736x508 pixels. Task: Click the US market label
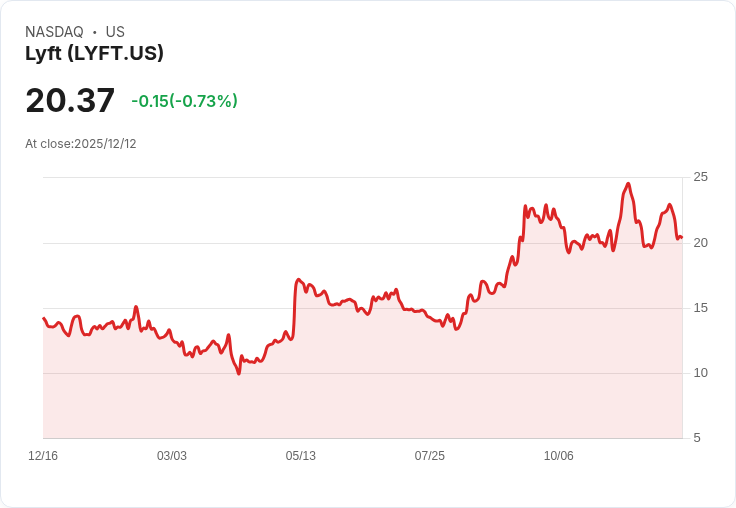(115, 32)
